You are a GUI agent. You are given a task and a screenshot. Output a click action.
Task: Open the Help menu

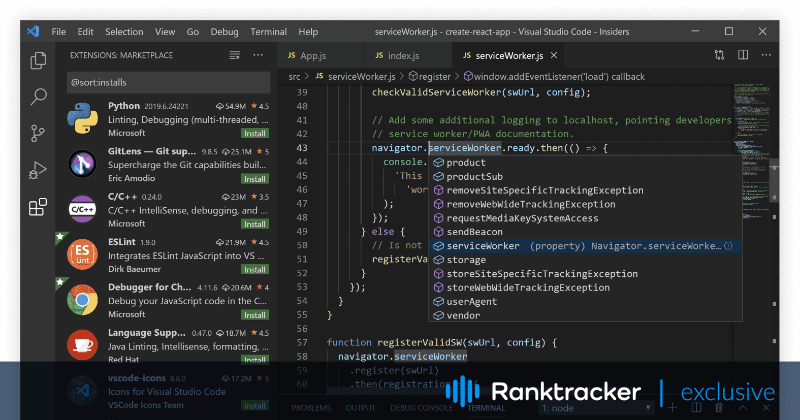tap(308, 32)
